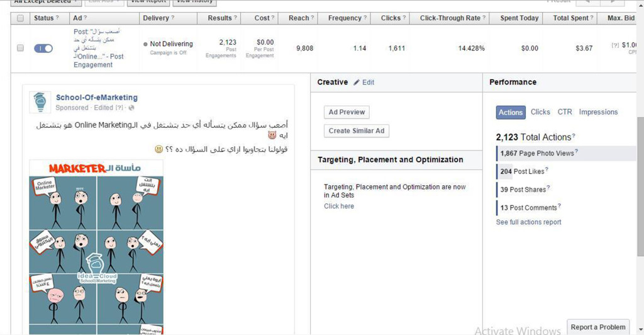644x335 pixels.
Task: Switch to the CTR performance tab
Action: (565, 112)
